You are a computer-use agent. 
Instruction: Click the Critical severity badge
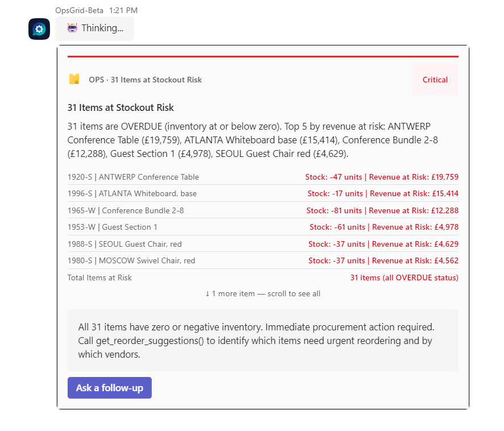(x=435, y=80)
